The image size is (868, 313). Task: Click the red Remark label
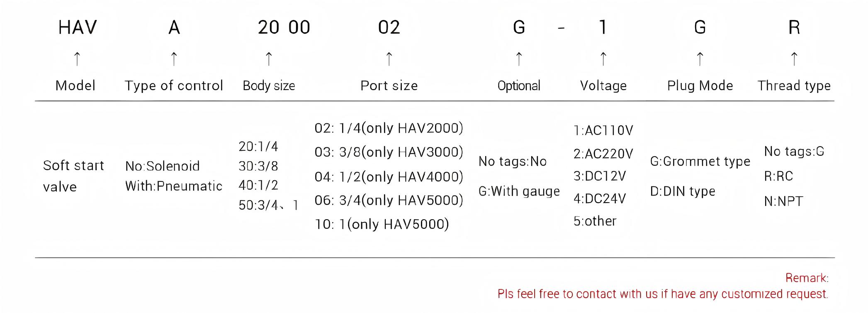807,278
